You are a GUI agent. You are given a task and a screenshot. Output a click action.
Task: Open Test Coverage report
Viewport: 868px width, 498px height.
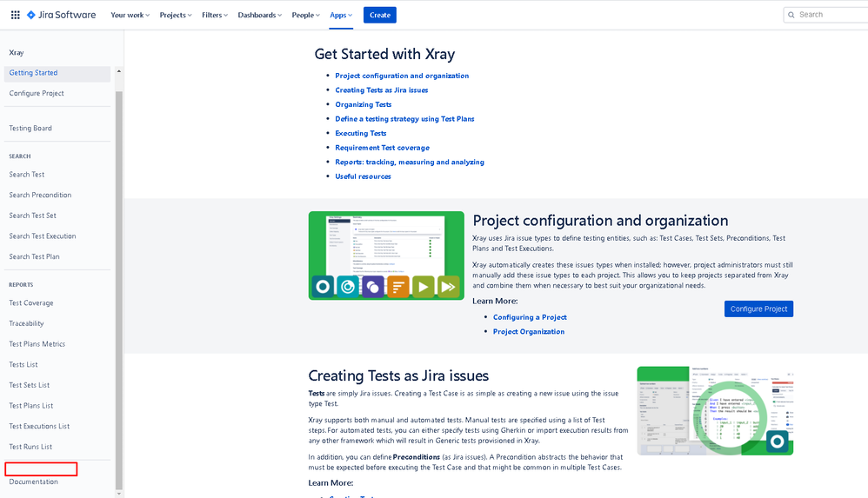pos(31,302)
